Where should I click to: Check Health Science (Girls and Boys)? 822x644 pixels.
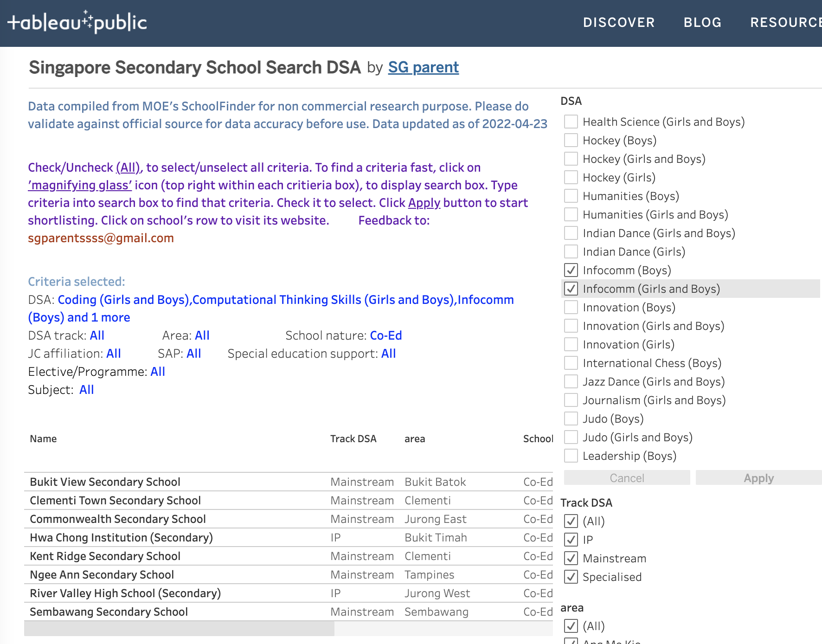[x=571, y=122]
